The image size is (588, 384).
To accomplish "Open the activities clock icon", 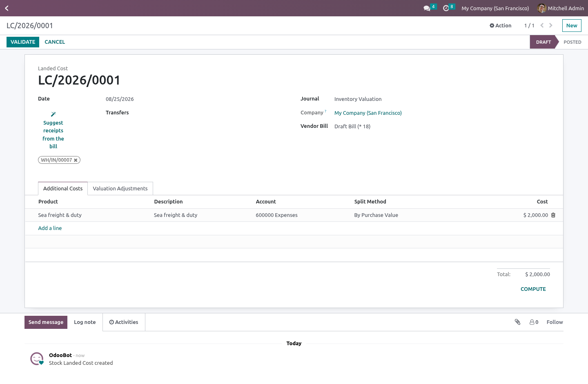I will 446,8.
